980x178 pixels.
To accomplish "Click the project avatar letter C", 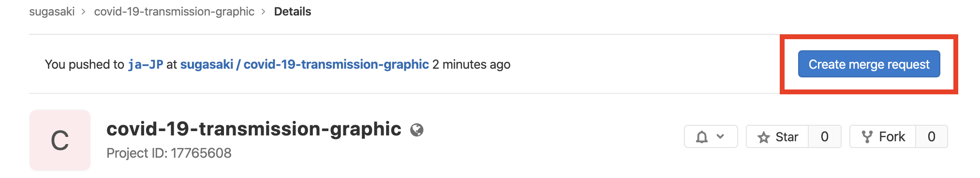I will click(60, 140).
